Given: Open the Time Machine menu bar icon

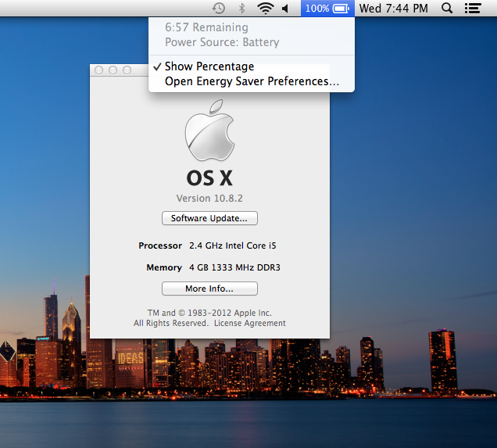Looking at the screenshot, I should point(218,9).
